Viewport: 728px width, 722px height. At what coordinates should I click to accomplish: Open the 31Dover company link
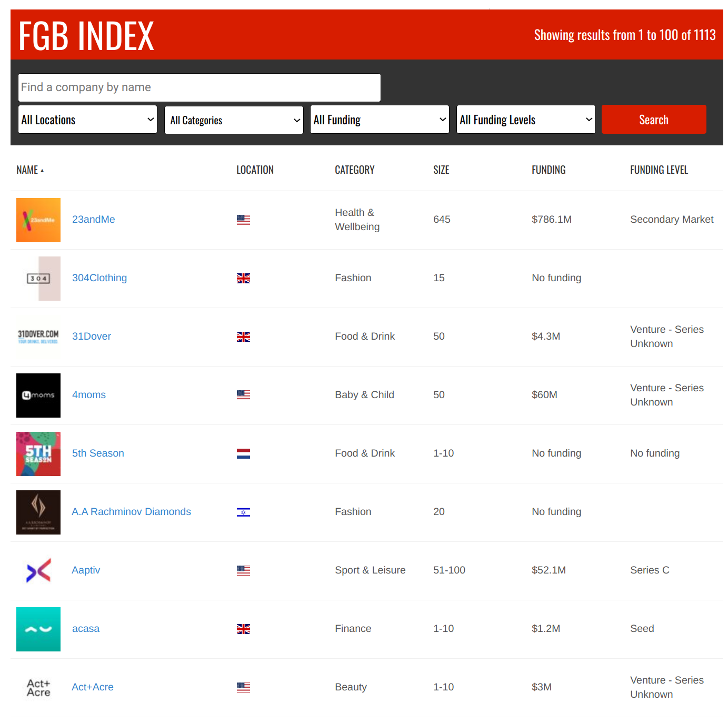pyautogui.click(x=92, y=337)
